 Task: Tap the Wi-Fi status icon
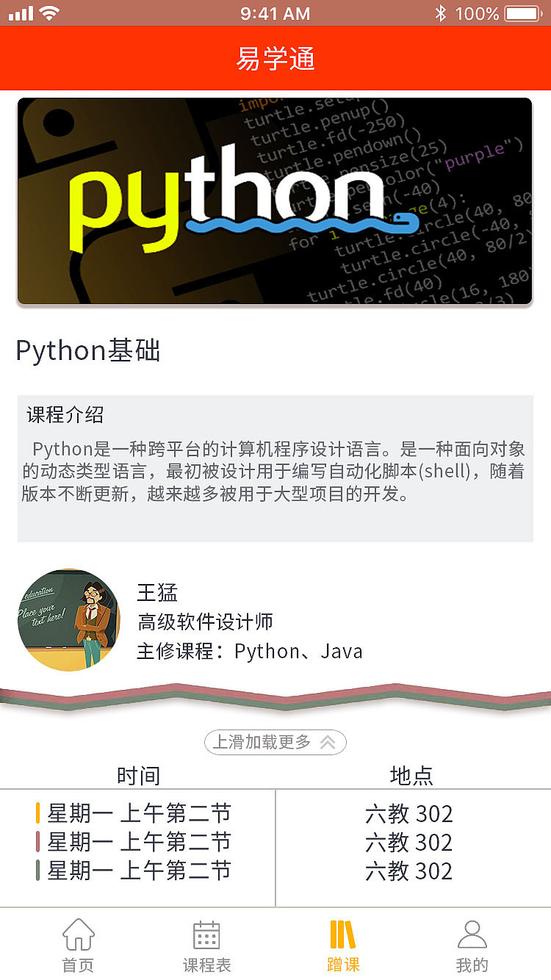pos(49,13)
